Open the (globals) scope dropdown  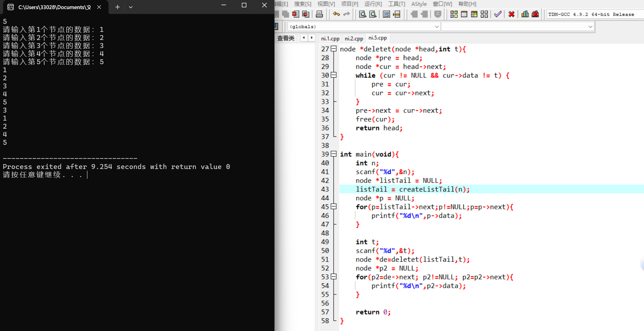coord(364,27)
